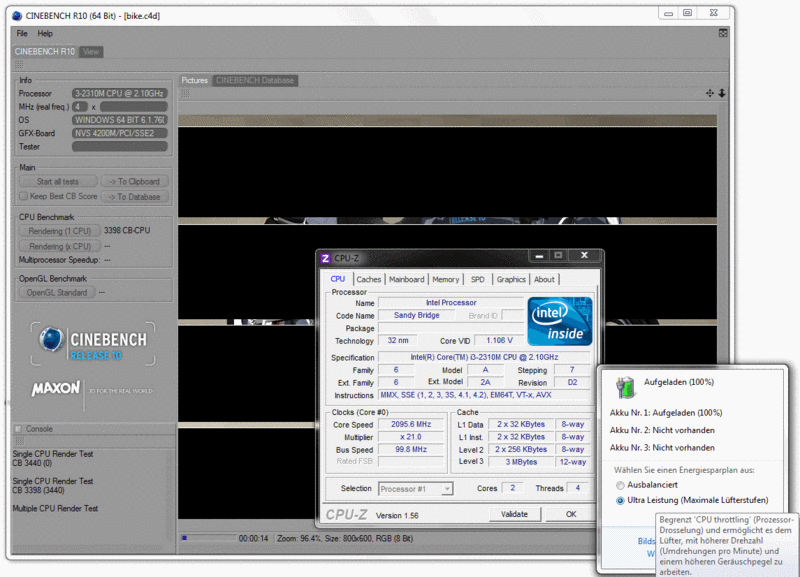Click the CINEBENCH app icon in title bar
The image size is (800, 577).
(x=17, y=16)
